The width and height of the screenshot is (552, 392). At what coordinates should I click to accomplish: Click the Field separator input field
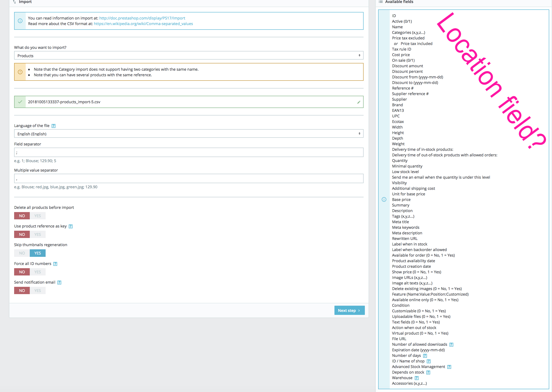[189, 152]
